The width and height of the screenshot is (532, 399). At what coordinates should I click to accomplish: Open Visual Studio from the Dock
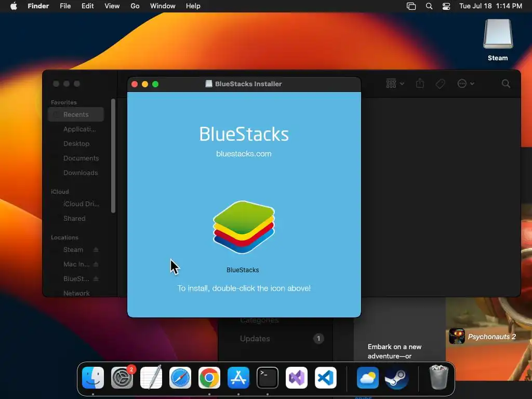click(x=297, y=378)
